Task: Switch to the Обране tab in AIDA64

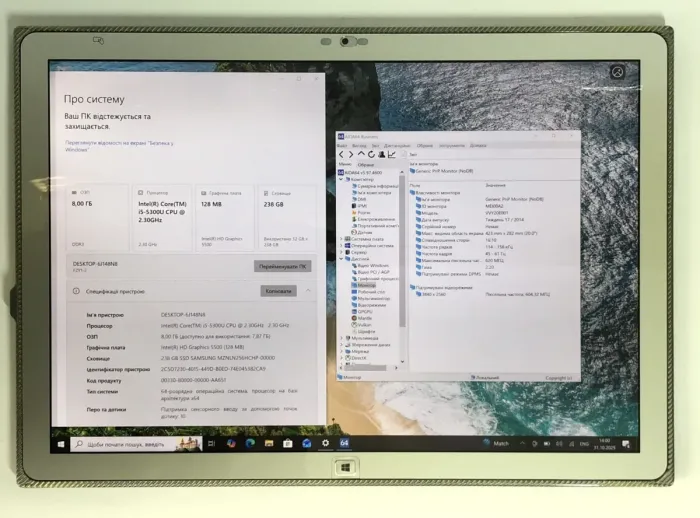Action: tap(366, 165)
